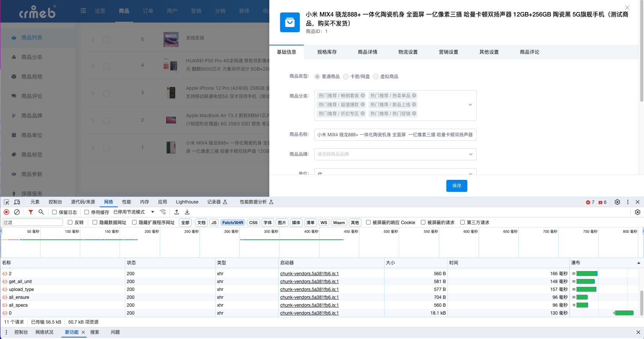The width and height of the screenshot is (644, 339).
Task: Sort by the 瀑布 column arrow
Action: pyautogui.click(x=638, y=263)
